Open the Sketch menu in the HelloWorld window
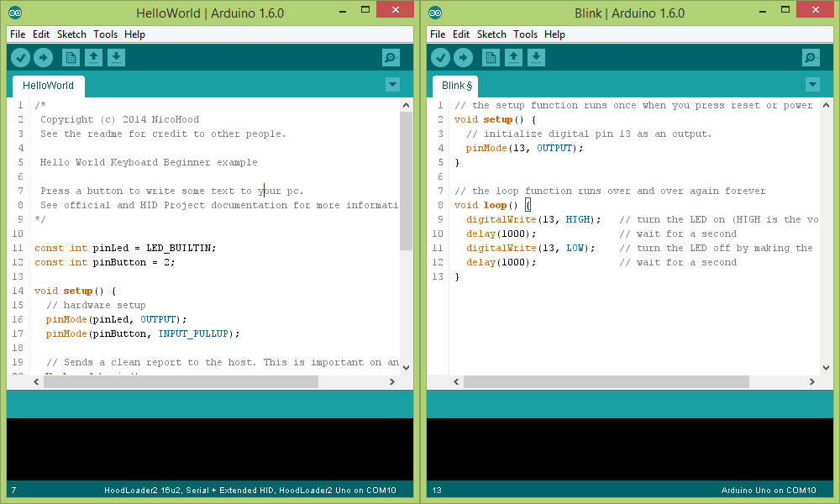The width and height of the screenshot is (840, 504). coord(71,34)
